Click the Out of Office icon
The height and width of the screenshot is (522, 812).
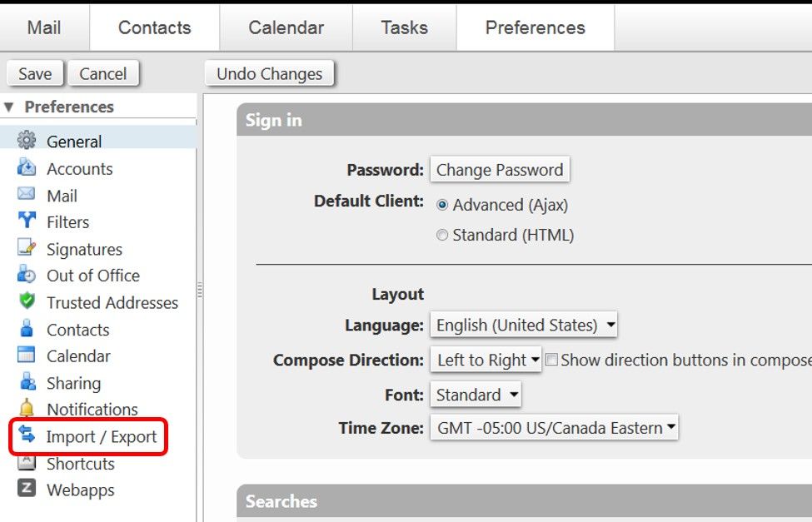coord(27,276)
